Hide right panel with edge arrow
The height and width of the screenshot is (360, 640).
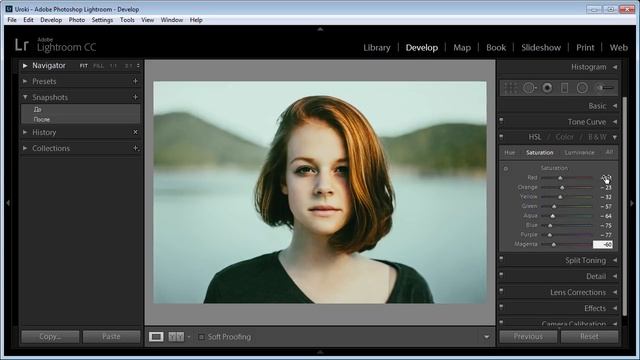pos(632,202)
